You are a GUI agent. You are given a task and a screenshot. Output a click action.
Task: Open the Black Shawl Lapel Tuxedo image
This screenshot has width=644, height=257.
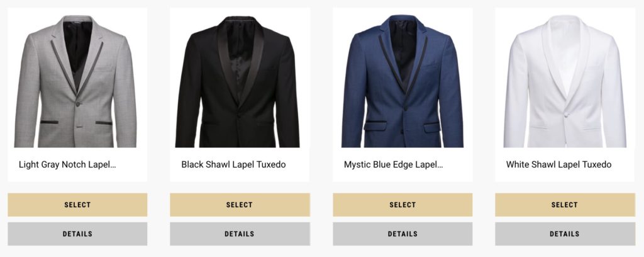[237, 81]
